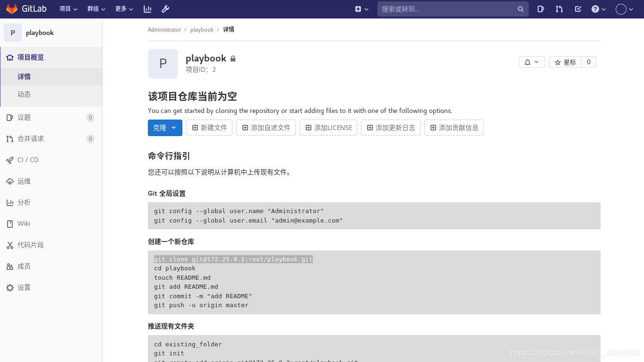Open the issues icon in the top bar
644x362 pixels.
pyautogui.click(x=541, y=9)
